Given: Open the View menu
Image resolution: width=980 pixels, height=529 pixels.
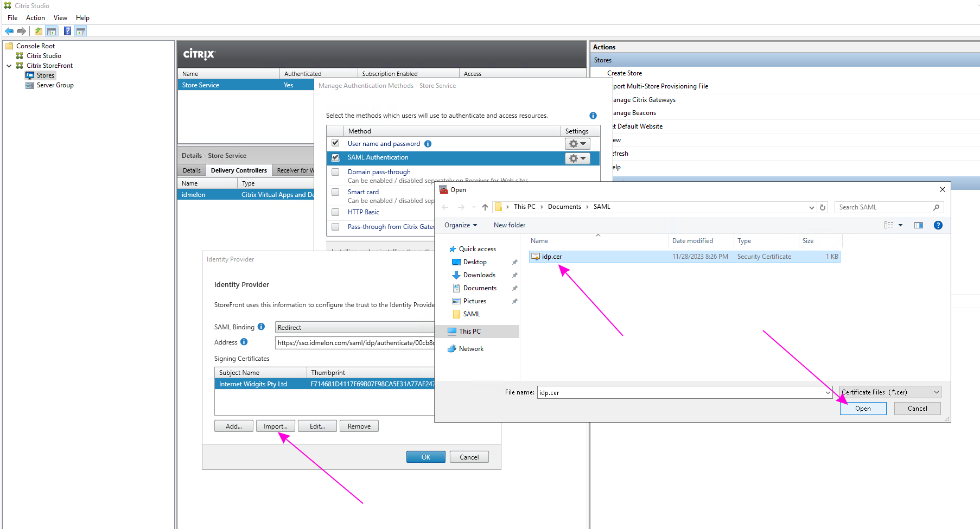Looking at the screenshot, I should tap(60, 18).
